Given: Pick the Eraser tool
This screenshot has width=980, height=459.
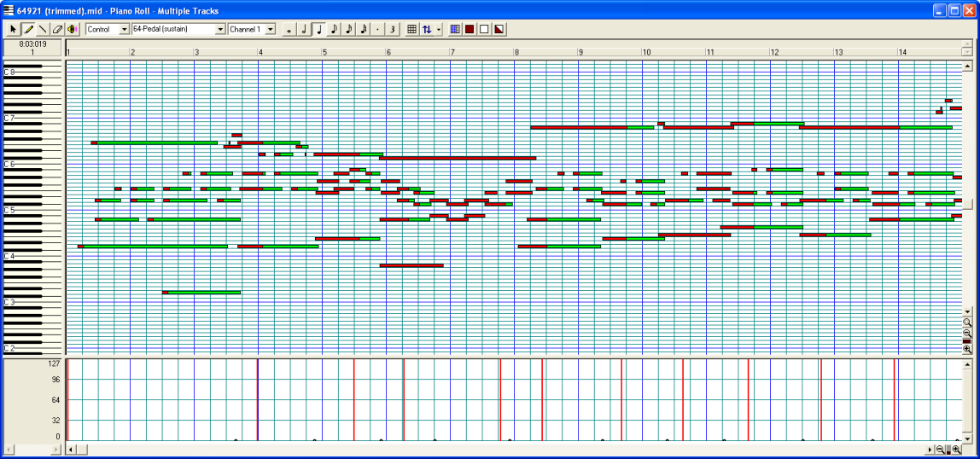Looking at the screenshot, I should coord(57,29).
